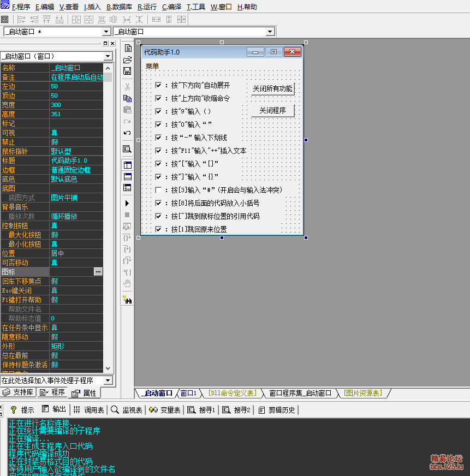Click the property list scroll-down arrow
Screen dimensions: 470x476
click(x=108, y=368)
